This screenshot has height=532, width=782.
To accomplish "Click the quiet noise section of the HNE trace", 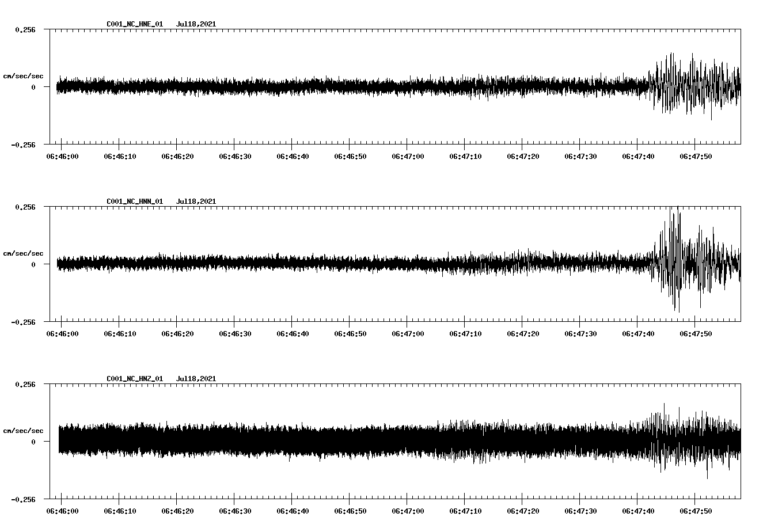I will [x=230, y=86].
